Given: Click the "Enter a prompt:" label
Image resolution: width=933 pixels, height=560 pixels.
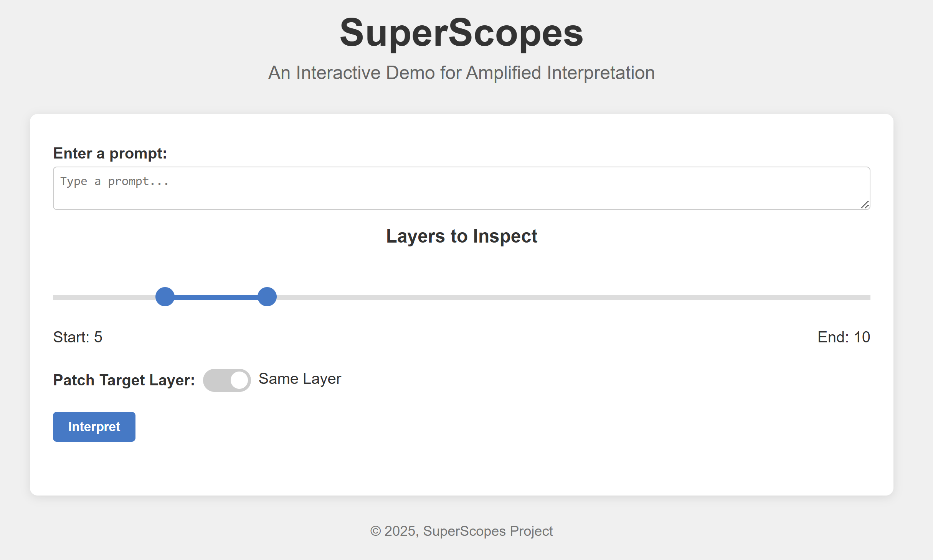Looking at the screenshot, I should 110,153.
